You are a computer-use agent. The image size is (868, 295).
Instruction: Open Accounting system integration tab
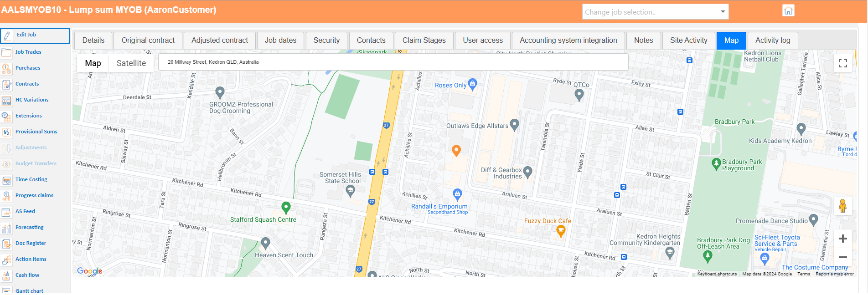pyautogui.click(x=568, y=41)
